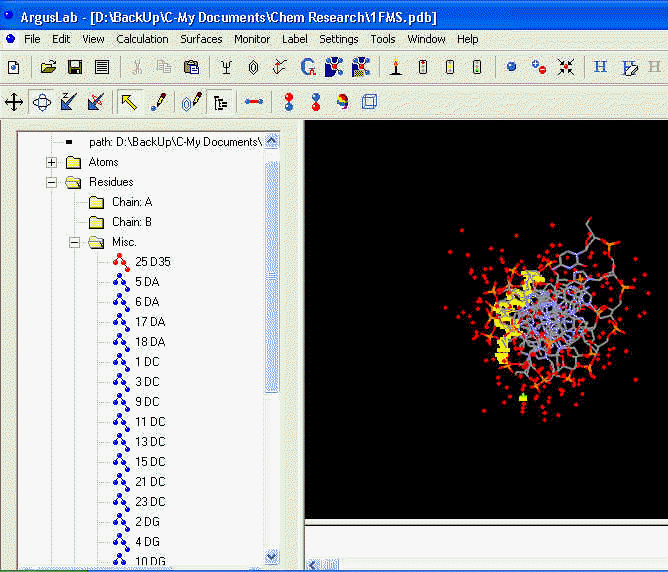Toggle the molecule tree view icon
The image size is (668, 572).
221,102
